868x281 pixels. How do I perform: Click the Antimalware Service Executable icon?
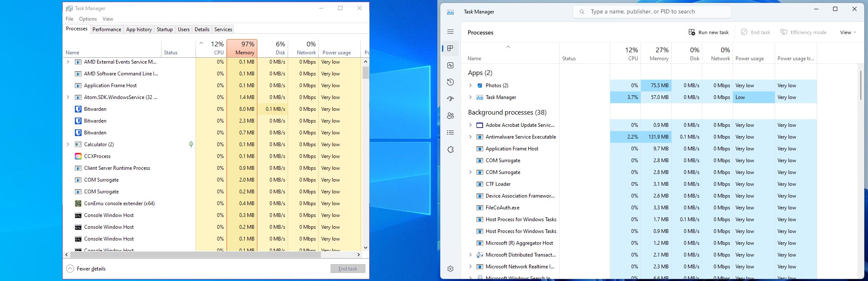(480, 137)
